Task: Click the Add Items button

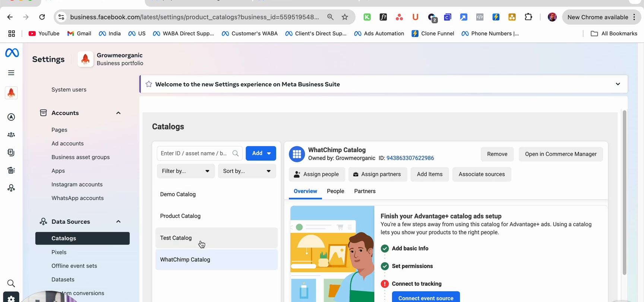Action: tap(430, 174)
